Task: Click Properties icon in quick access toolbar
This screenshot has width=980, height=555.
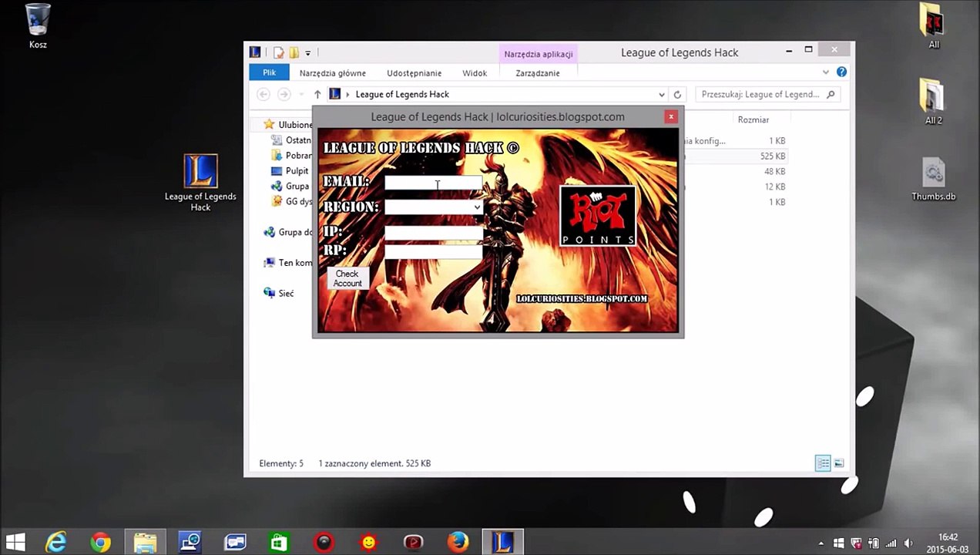Action: coord(279,52)
